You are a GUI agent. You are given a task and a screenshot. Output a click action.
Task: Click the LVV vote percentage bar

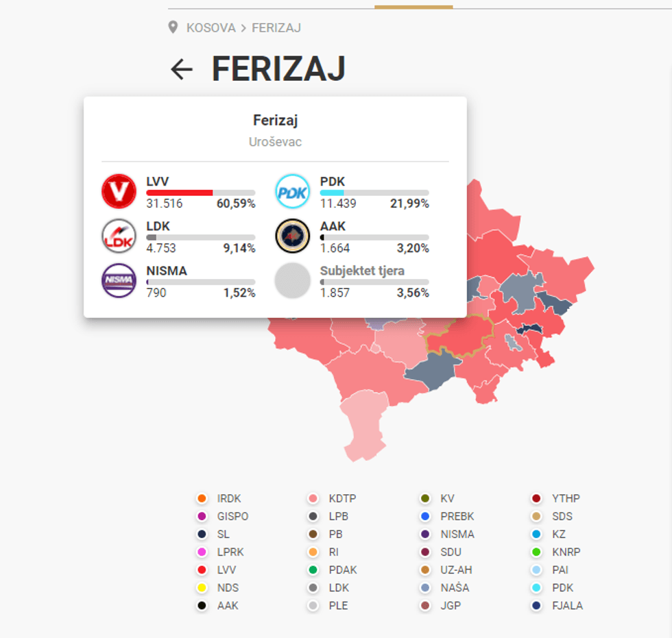coord(200,193)
